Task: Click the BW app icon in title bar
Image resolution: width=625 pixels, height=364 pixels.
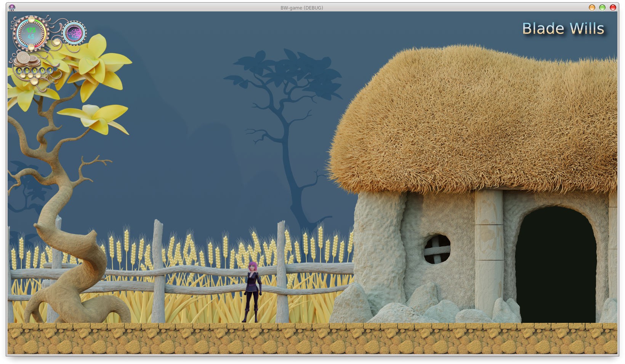Action: click(12, 8)
